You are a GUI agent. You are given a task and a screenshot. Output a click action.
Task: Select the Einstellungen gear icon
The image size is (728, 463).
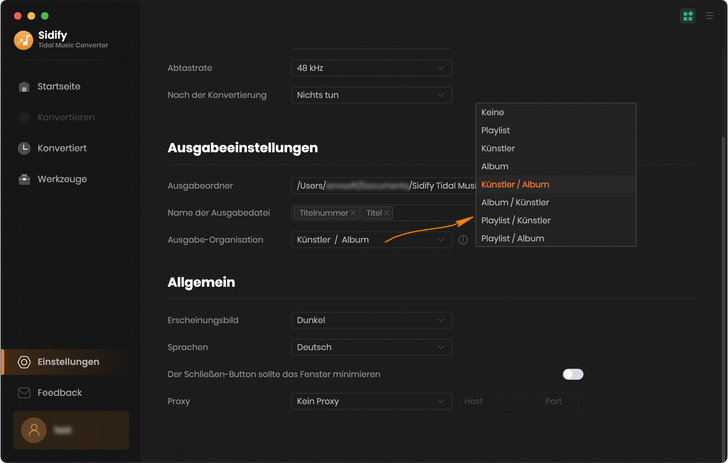(25, 362)
